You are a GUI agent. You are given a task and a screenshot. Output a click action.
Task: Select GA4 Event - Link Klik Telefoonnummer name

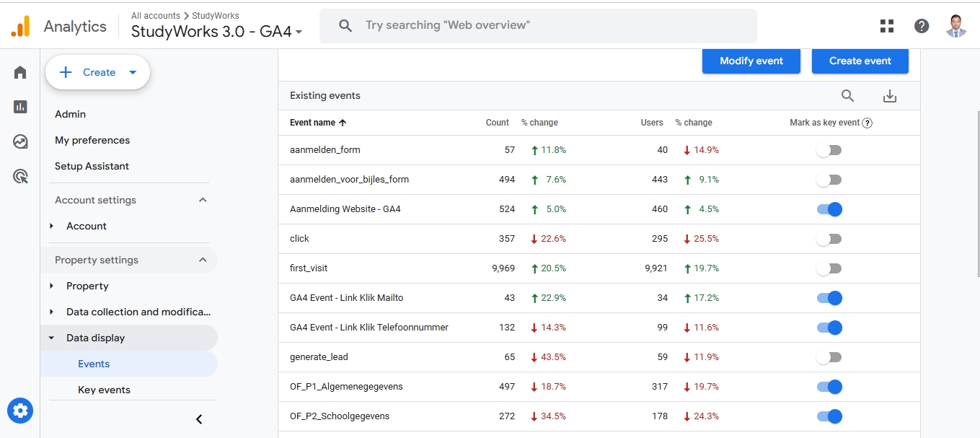click(x=369, y=328)
